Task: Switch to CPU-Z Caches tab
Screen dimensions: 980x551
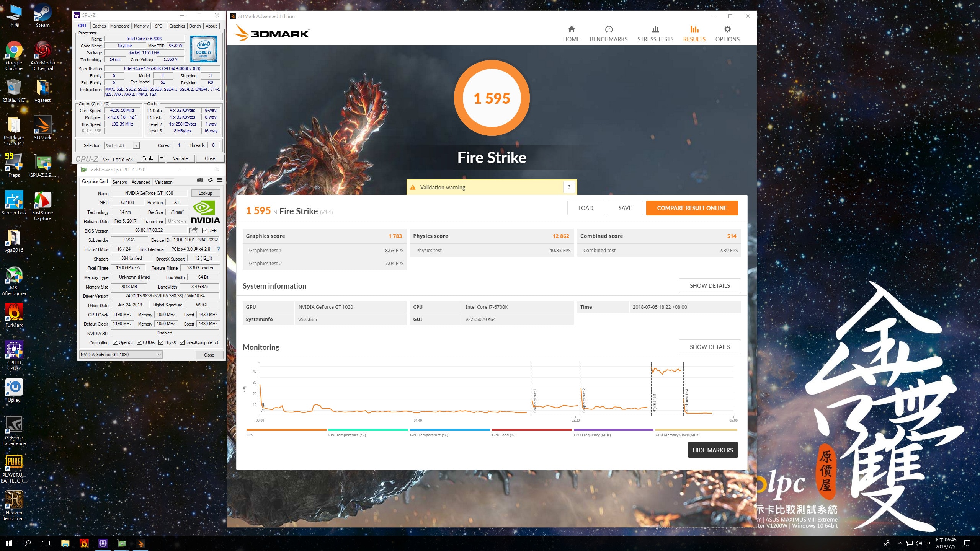Action: coord(99,26)
